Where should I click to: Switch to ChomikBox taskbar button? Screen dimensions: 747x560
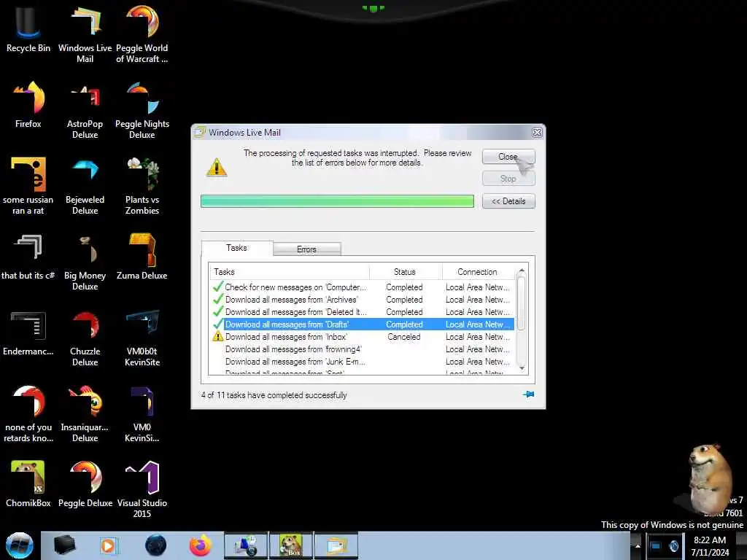(x=292, y=545)
